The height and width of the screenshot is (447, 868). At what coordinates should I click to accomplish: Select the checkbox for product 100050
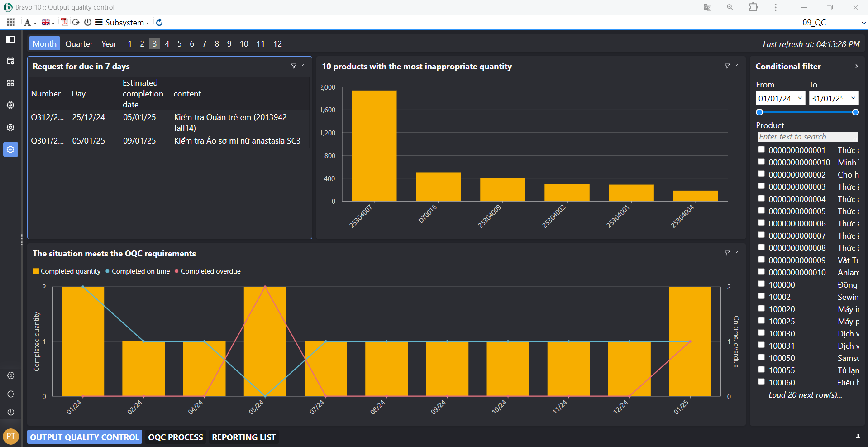[x=761, y=357]
